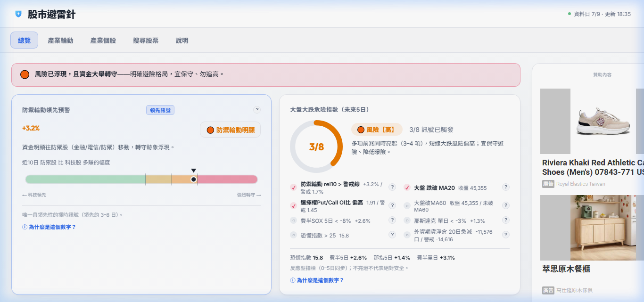Click the ← 科技領先 gauge label

tap(34, 195)
